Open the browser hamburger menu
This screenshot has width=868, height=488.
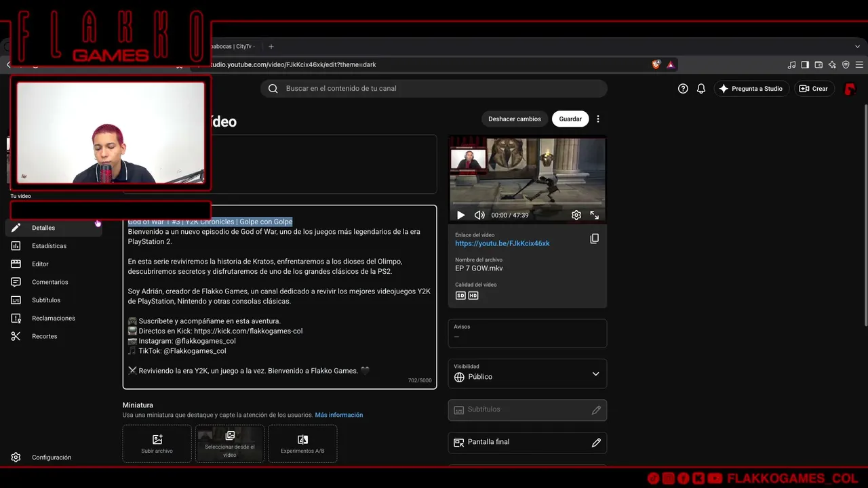coord(860,65)
